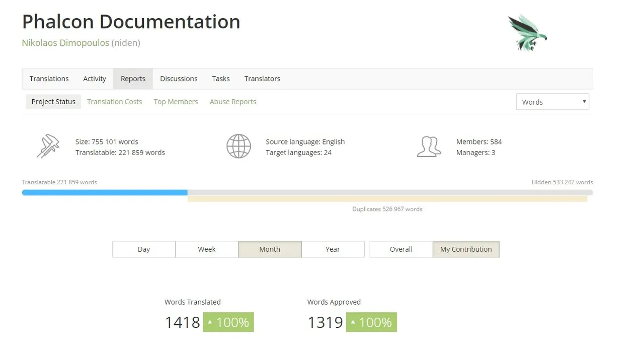Open the Abuse Reports page
Viewport: 644px width, 349px height.
[233, 102]
